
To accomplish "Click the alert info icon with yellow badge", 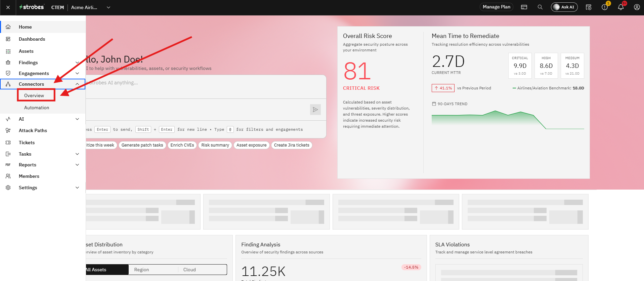I will (x=605, y=7).
